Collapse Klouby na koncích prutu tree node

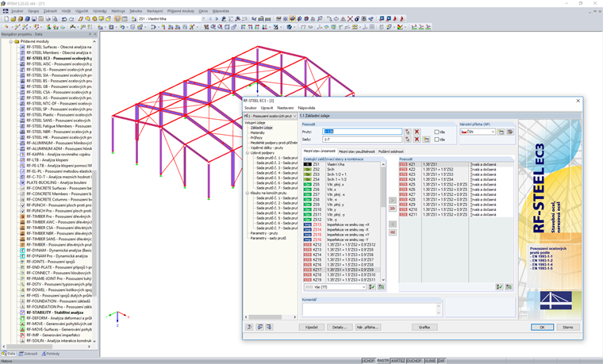coord(248,193)
